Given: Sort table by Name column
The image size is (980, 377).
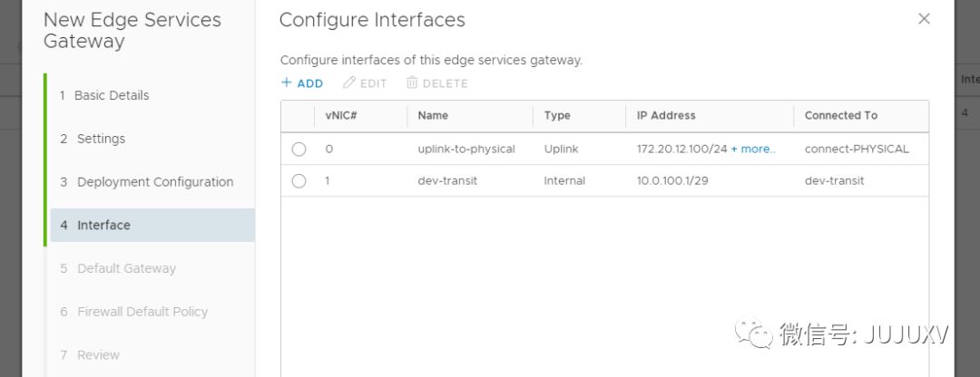Looking at the screenshot, I should tap(433, 116).
